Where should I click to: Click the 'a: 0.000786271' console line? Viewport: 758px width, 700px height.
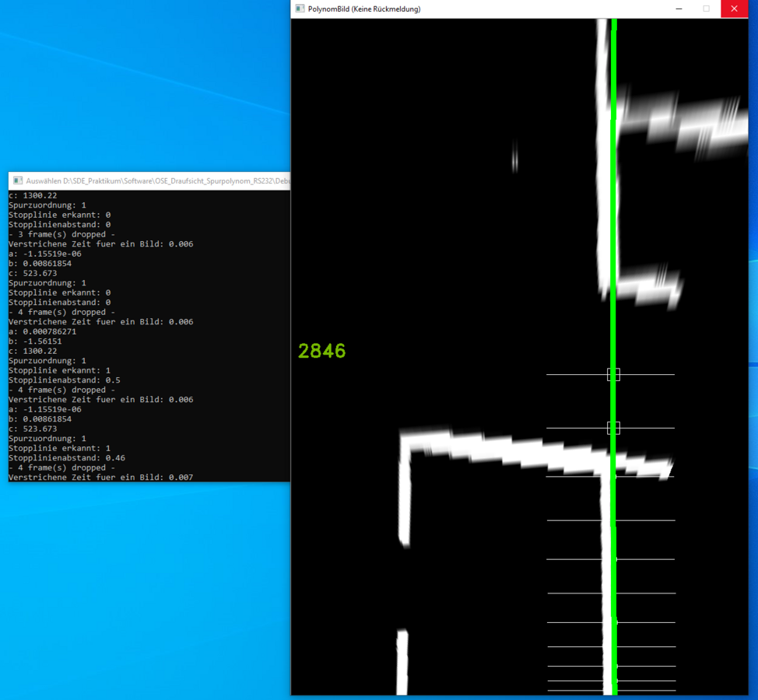click(x=42, y=331)
